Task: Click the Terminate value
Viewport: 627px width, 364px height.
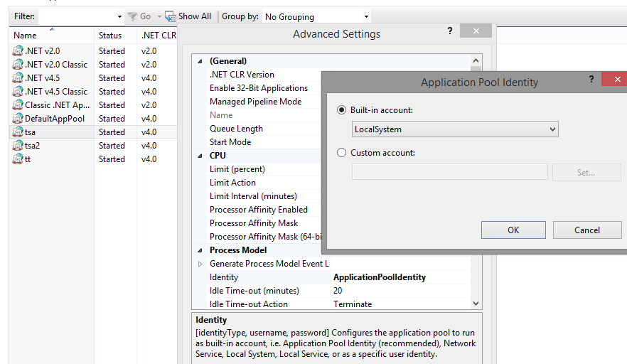Action: 353,304
